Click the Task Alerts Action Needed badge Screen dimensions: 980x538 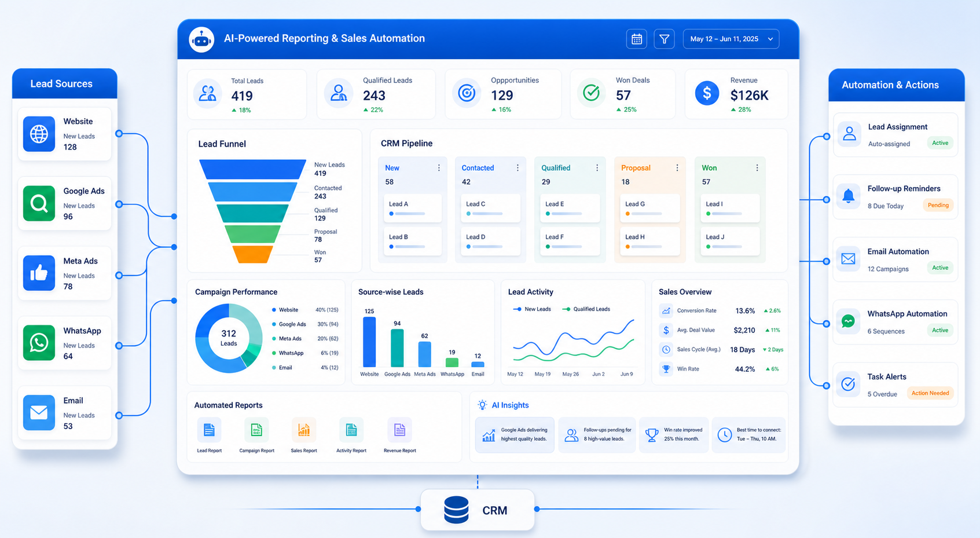point(930,393)
